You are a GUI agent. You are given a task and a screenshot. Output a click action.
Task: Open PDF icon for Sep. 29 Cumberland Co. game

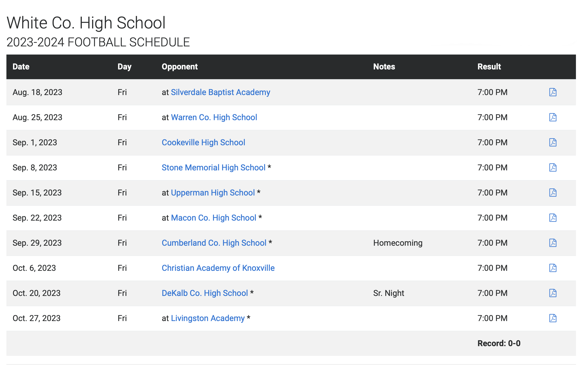point(553,243)
